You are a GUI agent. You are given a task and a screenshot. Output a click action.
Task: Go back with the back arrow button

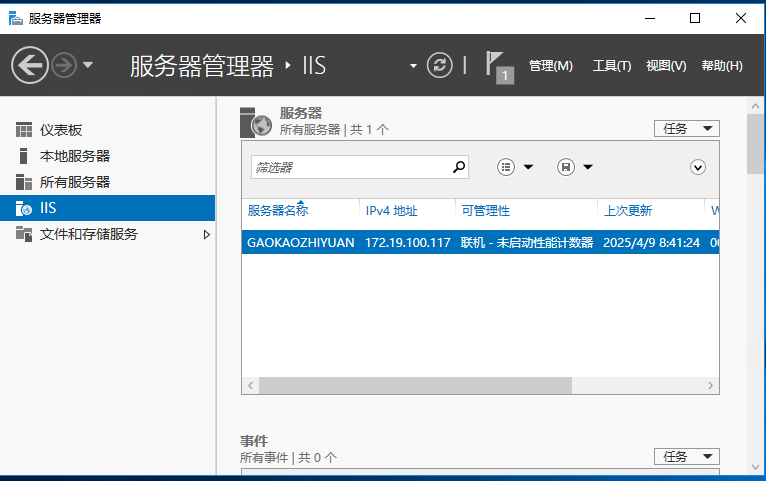click(x=30, y=65)
